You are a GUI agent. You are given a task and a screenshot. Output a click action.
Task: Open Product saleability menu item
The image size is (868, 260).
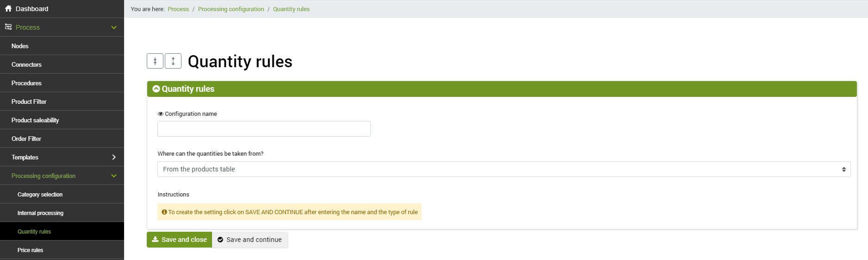(62, 120)
